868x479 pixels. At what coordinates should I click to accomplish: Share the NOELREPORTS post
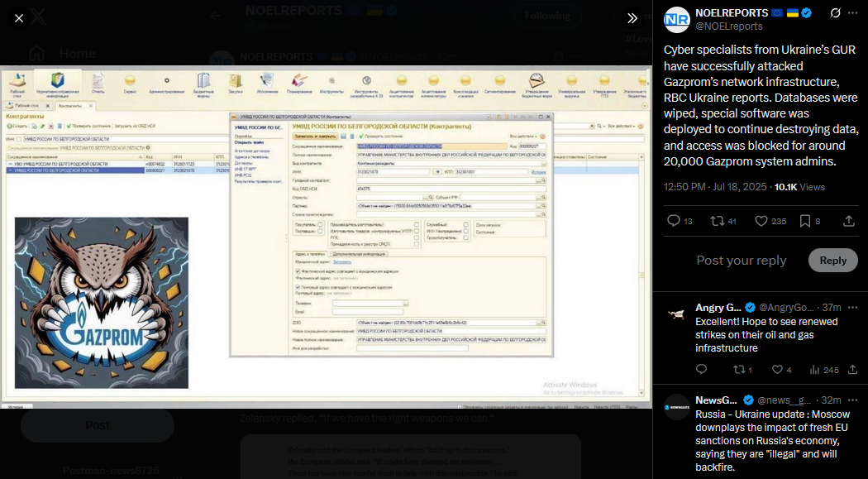tap(849, 221)
